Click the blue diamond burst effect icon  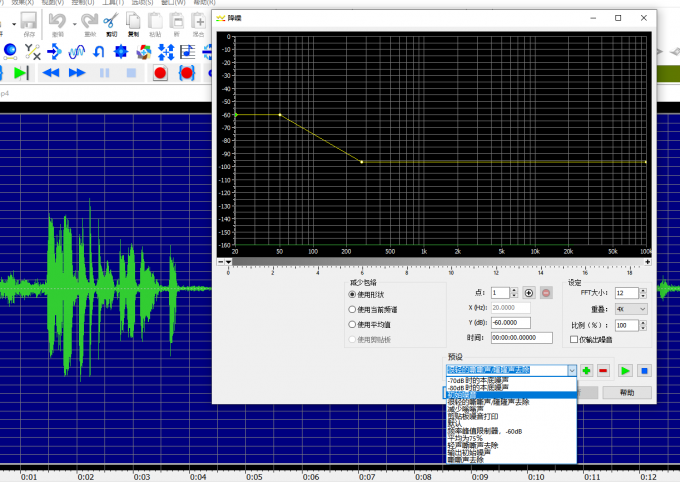pos(121,52)
